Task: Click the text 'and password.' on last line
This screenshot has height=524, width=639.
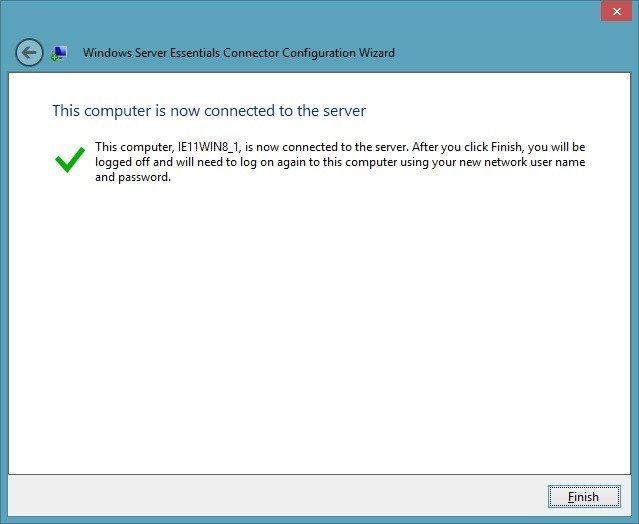Action: 133,177
